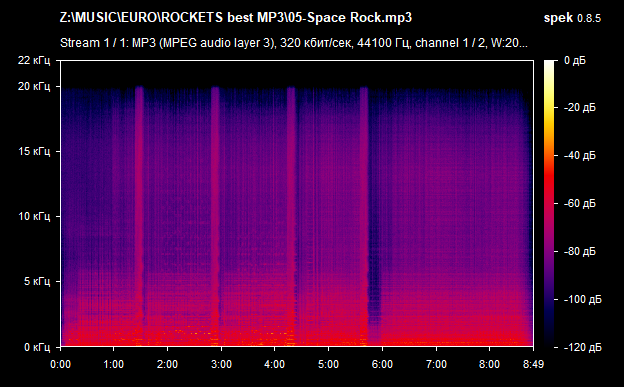Click the spek 0.8.5 version label
Screen dimensions: 624x387
pos(572,18)
